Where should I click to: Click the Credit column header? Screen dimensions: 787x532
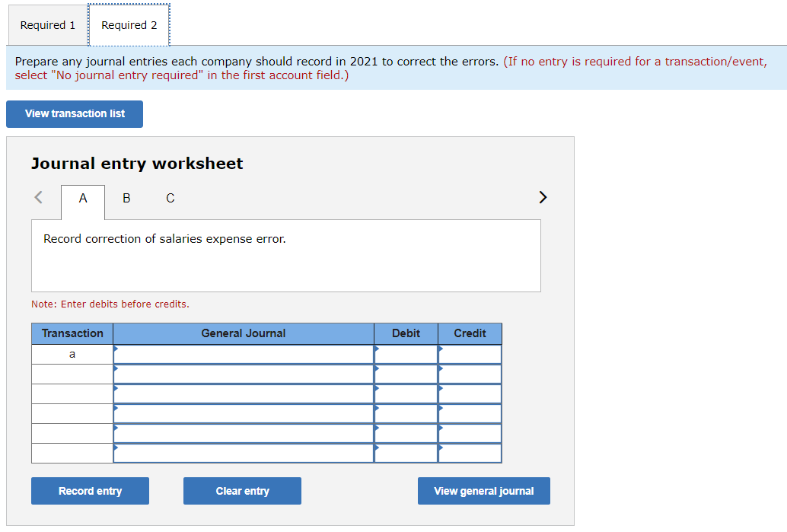(x=470, y=334)
